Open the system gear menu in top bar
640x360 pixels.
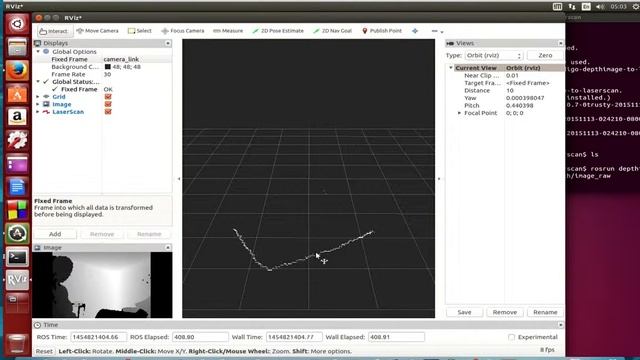[x=636, y=7]
